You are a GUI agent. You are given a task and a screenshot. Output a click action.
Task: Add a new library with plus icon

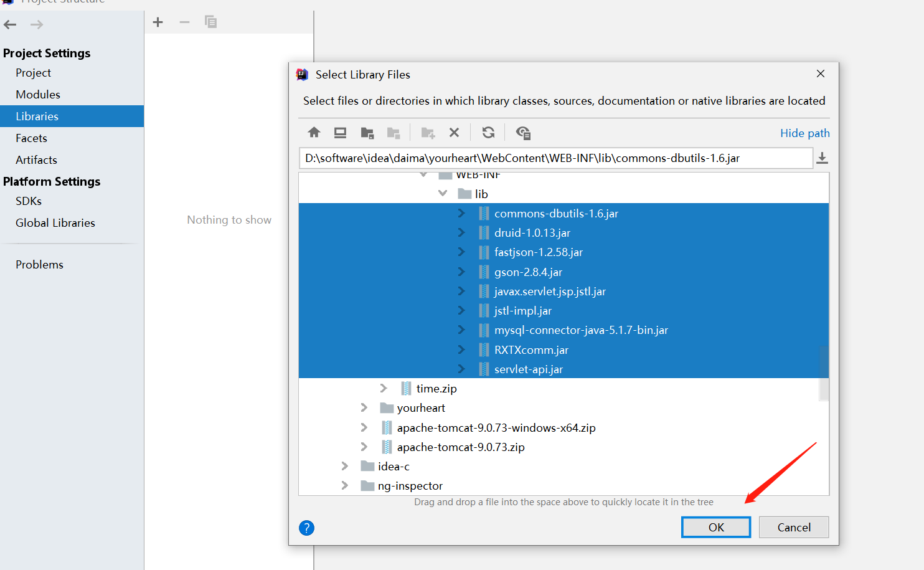click(x=158, y=22)
